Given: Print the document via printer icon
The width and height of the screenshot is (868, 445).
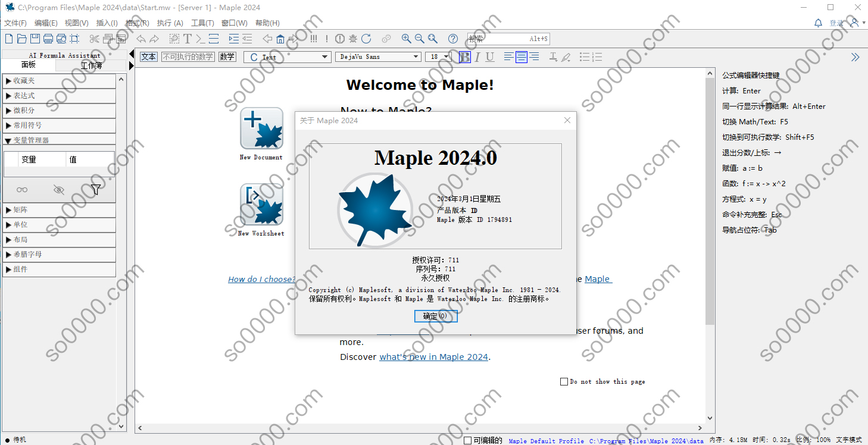Looking at the screenshot, I should pos(48,39).
